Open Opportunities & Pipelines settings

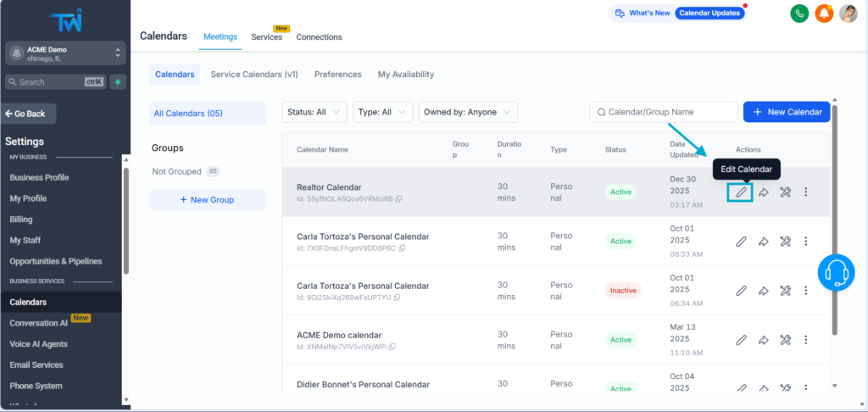(56, 261)
